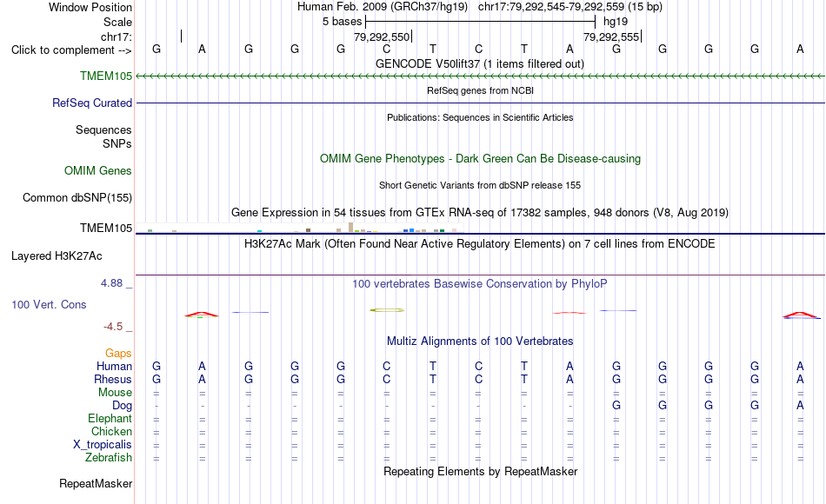This screenshot has width=826, height=504.
Task: Select the Rhesus species row label
Action: point(113,379)
